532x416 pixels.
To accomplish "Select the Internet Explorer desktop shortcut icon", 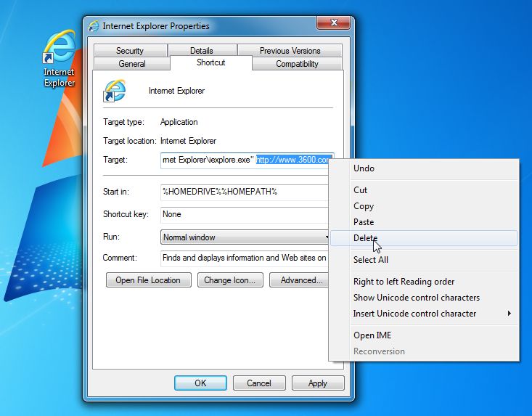I will pyautogui.click(x=60, y=58).
